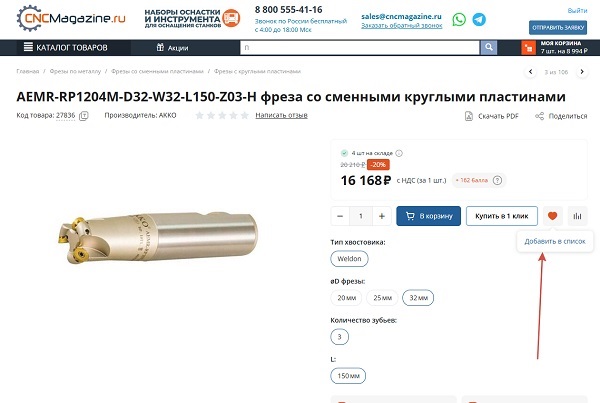
Task: Open WhatsApp chat icon in header
Action: tap(459, 19)
